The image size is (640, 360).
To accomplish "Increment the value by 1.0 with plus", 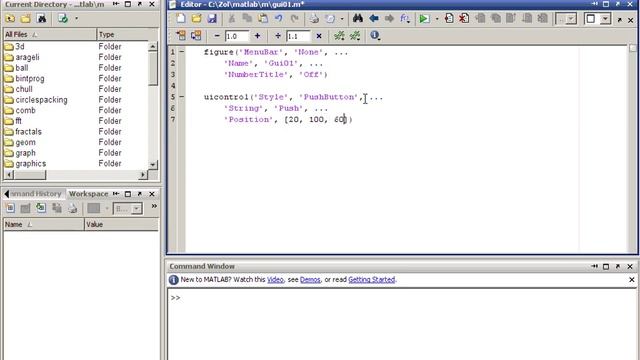I will (257, 36).
